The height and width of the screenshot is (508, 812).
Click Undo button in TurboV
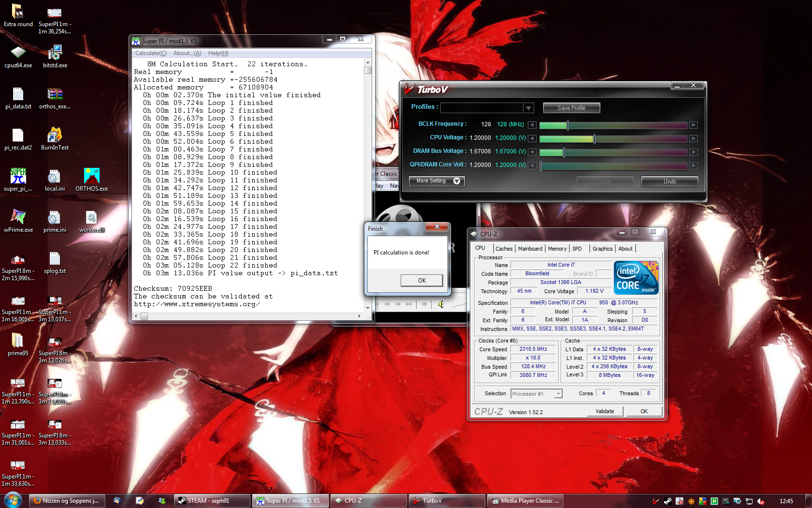(x=669, y=181)
